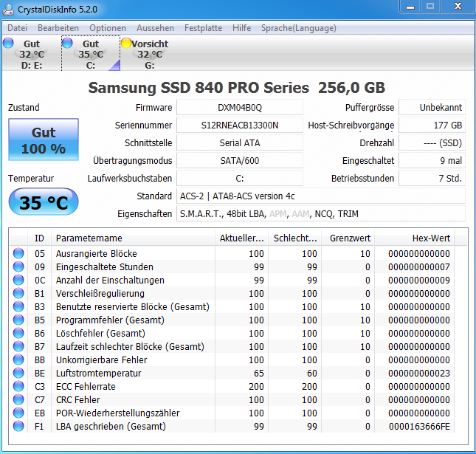476x454 pixels.
Task: Click status orb for POR-Wiederherstellungszähler row
Action: pos(18,413)
